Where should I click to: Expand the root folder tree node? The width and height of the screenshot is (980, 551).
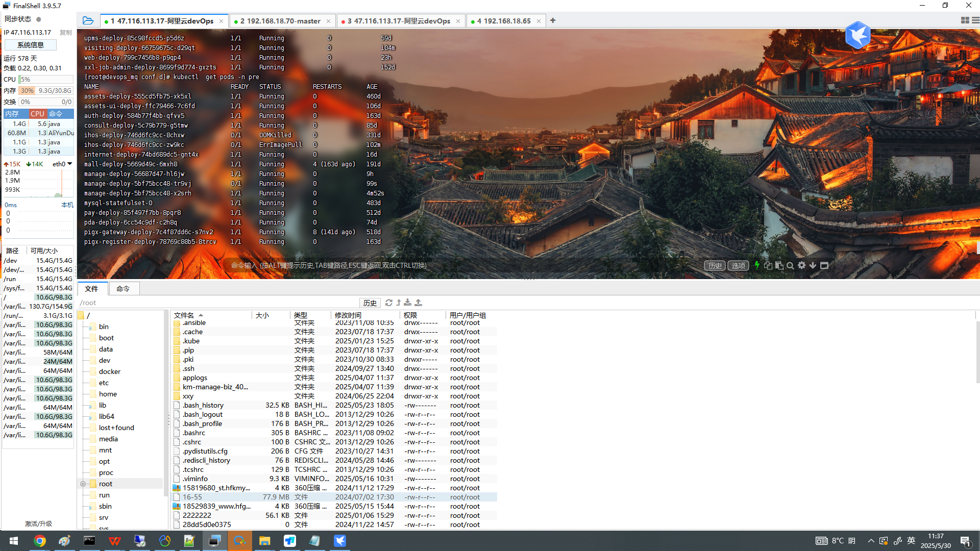(x=83, y=484)
